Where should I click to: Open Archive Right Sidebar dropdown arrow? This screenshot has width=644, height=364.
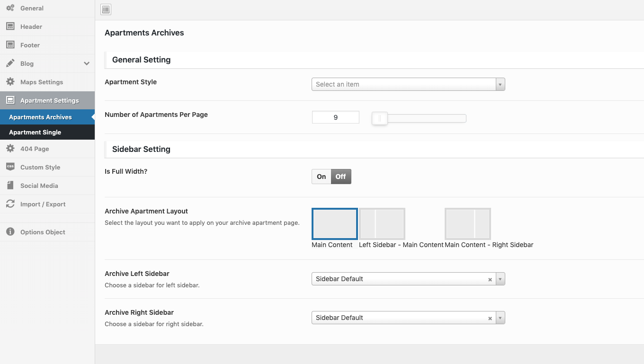tap(501, 318)
